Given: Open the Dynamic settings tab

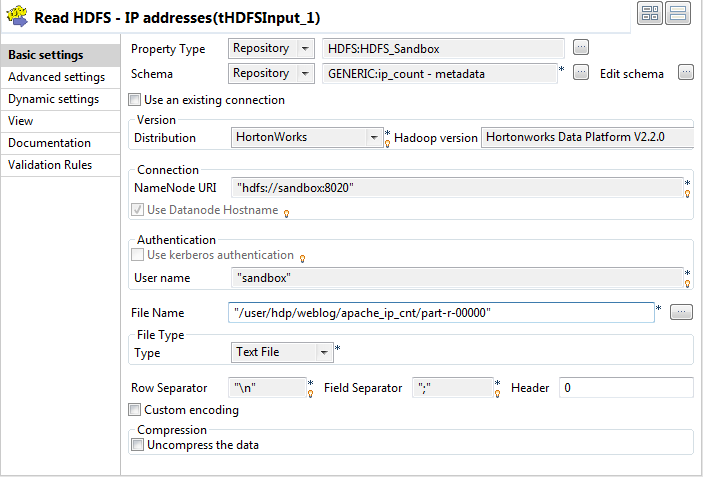Looking at the screenshot, I should tap(53, 99).
